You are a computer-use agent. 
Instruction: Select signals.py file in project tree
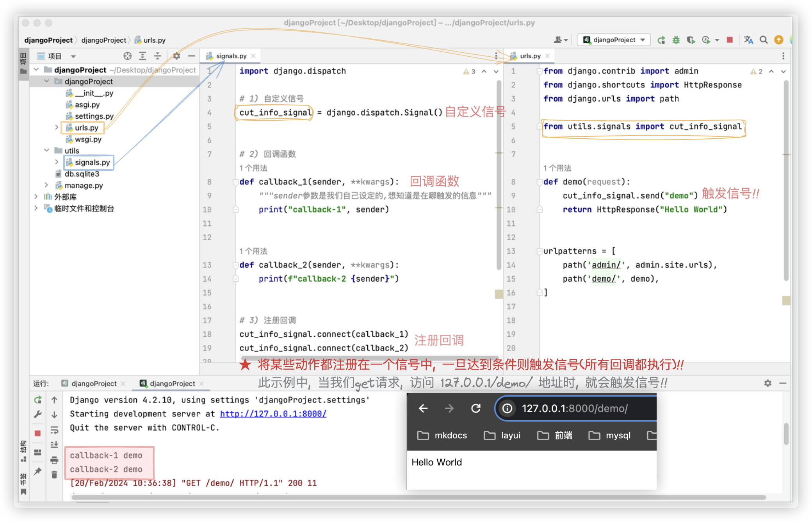[x=91, y=162]
